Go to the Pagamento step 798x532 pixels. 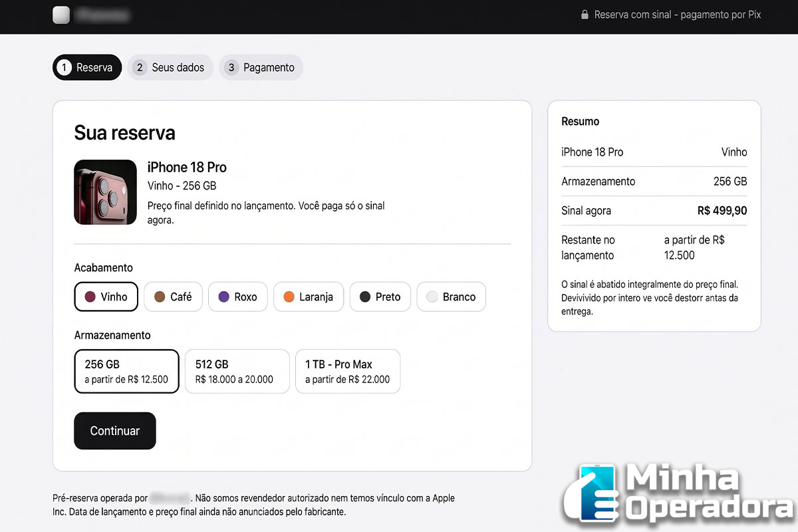(261, 67)
